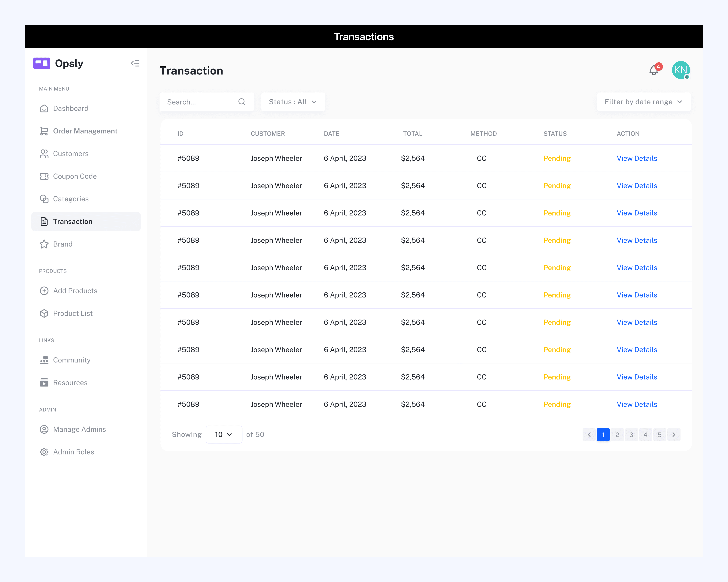
Task: Go to pagination page 3
Action: tap(631, 435)
